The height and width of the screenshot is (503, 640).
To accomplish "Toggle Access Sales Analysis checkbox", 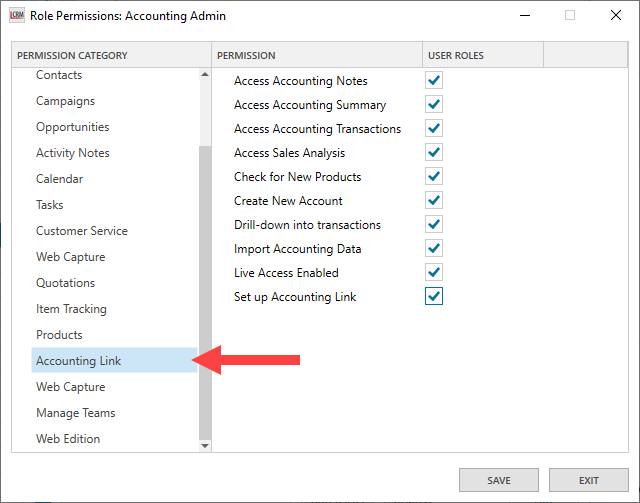I will tap(433, 153).
